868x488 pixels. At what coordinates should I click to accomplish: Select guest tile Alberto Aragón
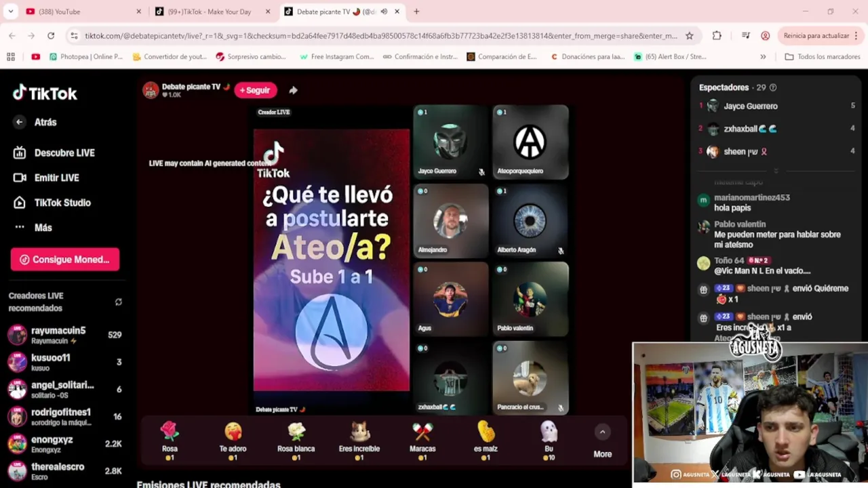530,221
